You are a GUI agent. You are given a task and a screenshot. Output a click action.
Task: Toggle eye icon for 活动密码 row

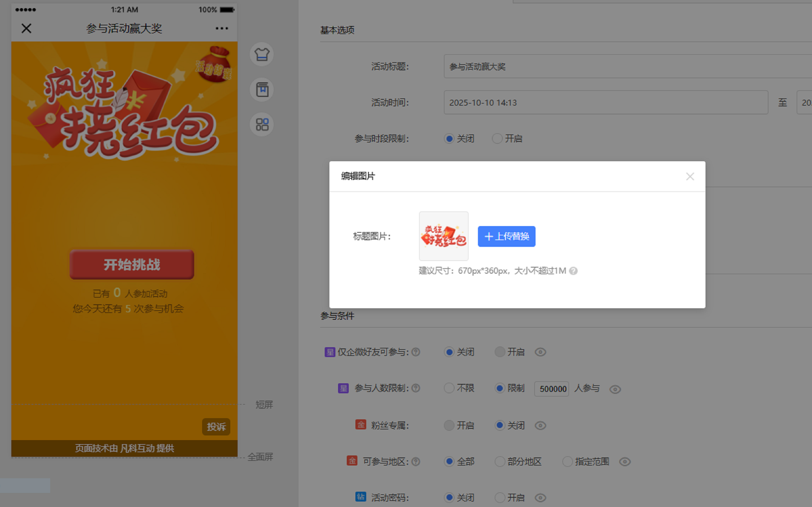point(540,497)
